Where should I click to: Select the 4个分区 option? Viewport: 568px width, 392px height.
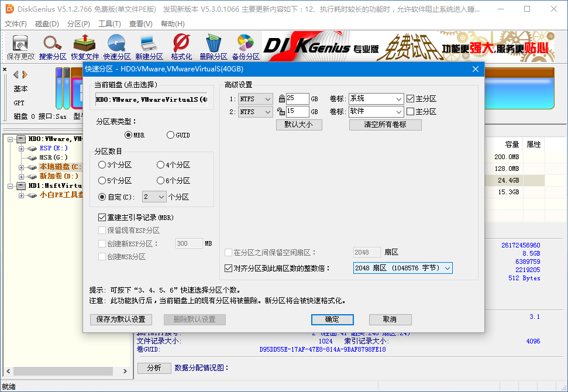pos(161,164)
